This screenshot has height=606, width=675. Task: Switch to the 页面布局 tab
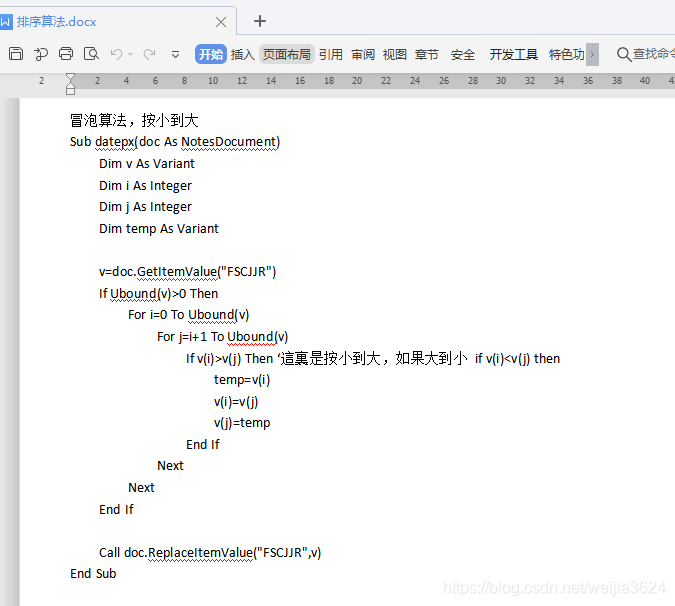coord(287,54)
